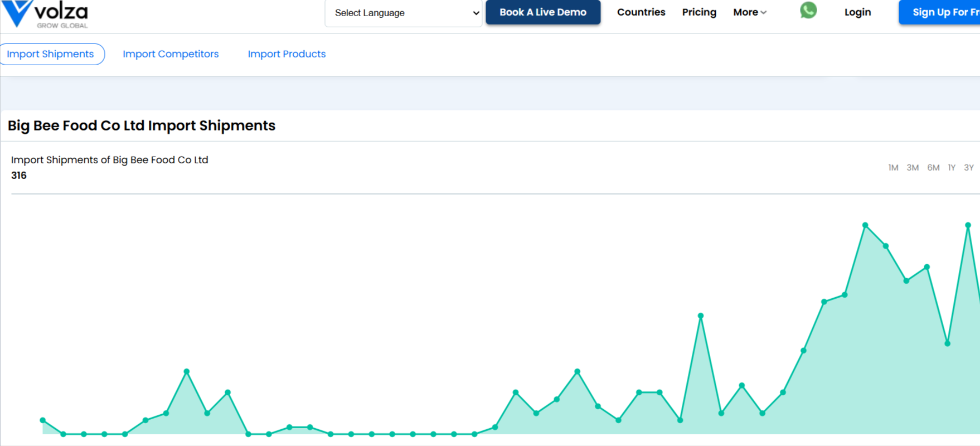Click the first data point on chart
Screen dimensions: 980x446
tap(43, 420)
